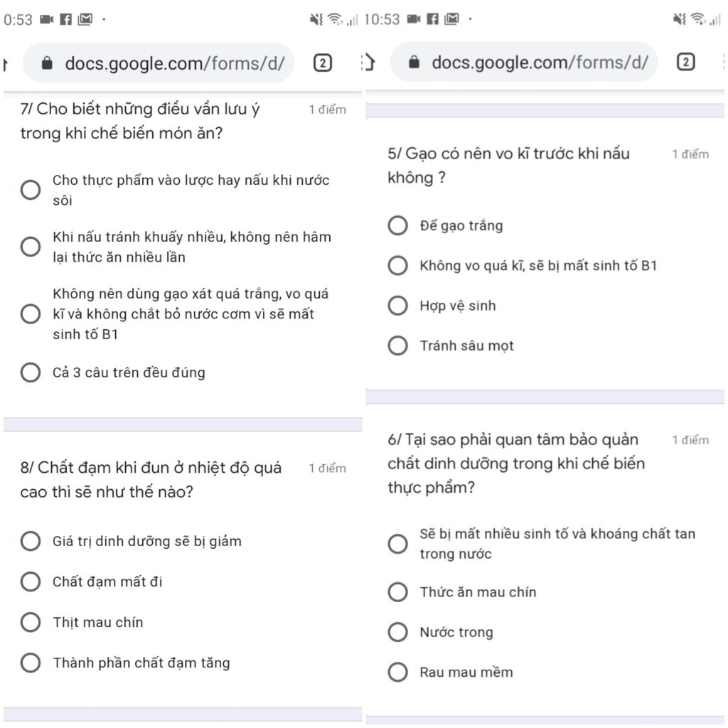Choose 'Nước trong' answer
The height and width of the screenshot is (728, 728).
coord(398,633)
